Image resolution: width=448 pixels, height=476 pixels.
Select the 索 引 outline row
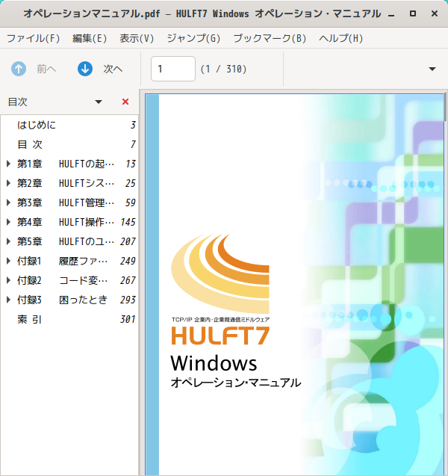(x=69, y=319)
